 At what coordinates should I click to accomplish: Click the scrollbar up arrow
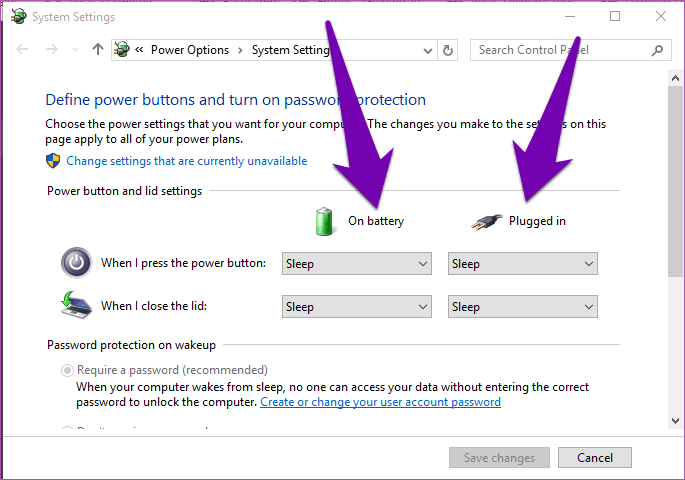click(x=675, y=78)
